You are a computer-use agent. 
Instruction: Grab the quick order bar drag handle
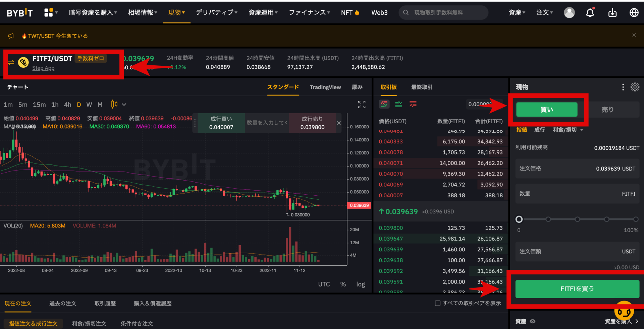[195, 123]
